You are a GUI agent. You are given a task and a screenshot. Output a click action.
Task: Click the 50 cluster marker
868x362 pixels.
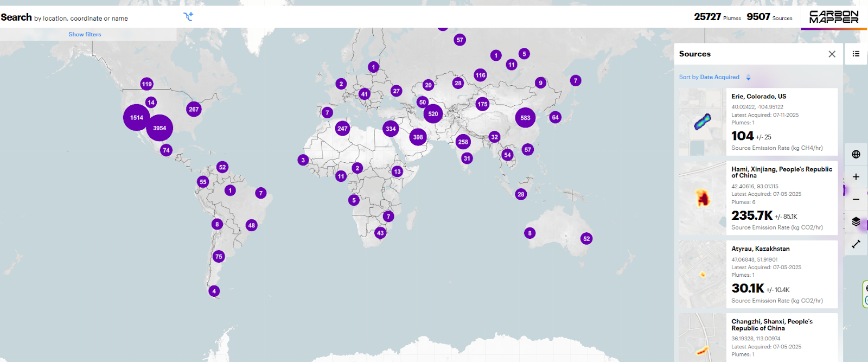[x=423, y=102]
